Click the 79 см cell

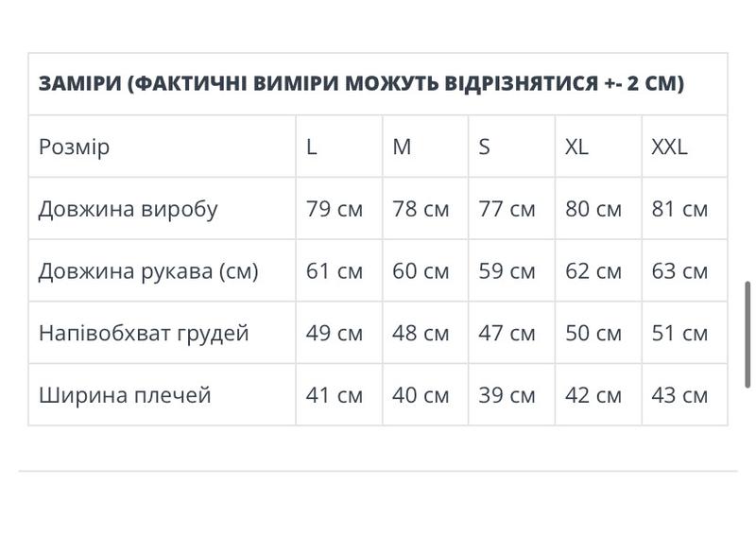tap(335, 209)
